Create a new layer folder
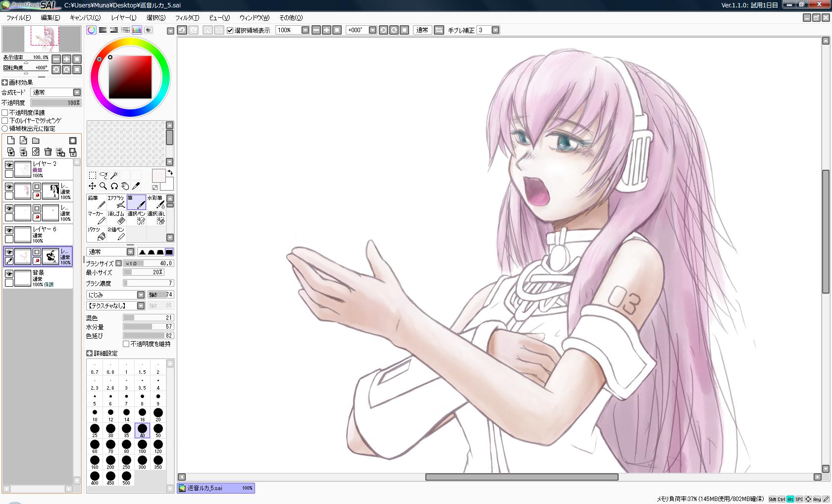 (x=36, y=141)
